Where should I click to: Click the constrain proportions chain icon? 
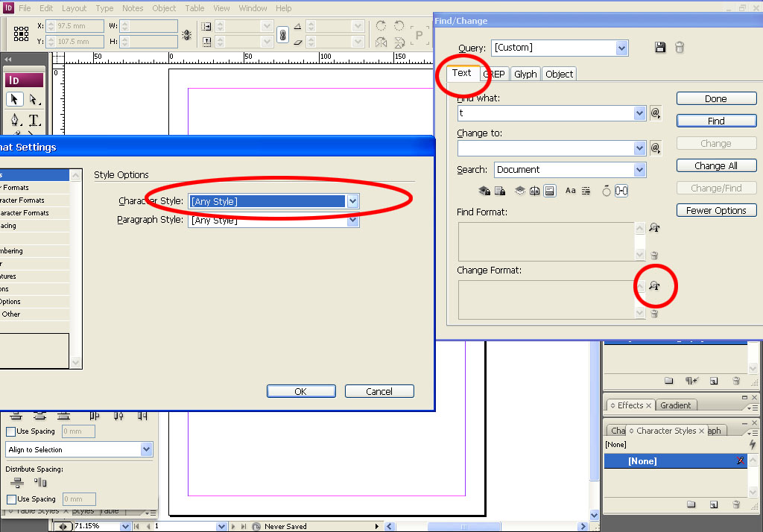click(282, 34)
